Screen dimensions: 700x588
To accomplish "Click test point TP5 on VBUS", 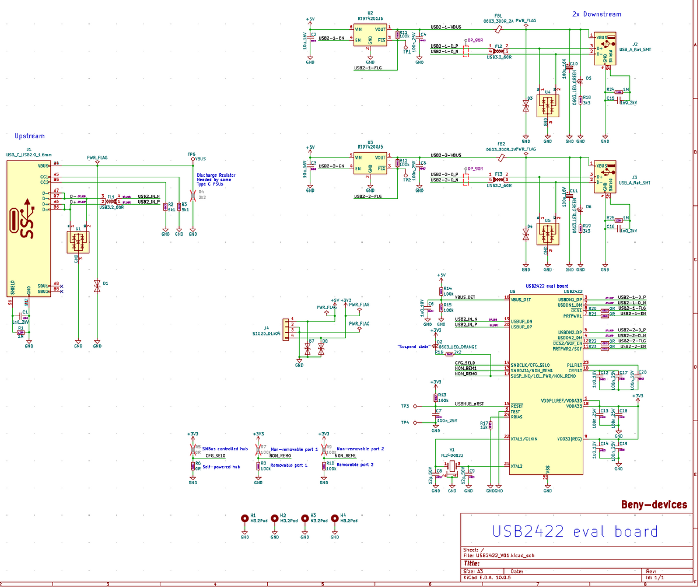I will pyautogui.click(x=193, y=159).
